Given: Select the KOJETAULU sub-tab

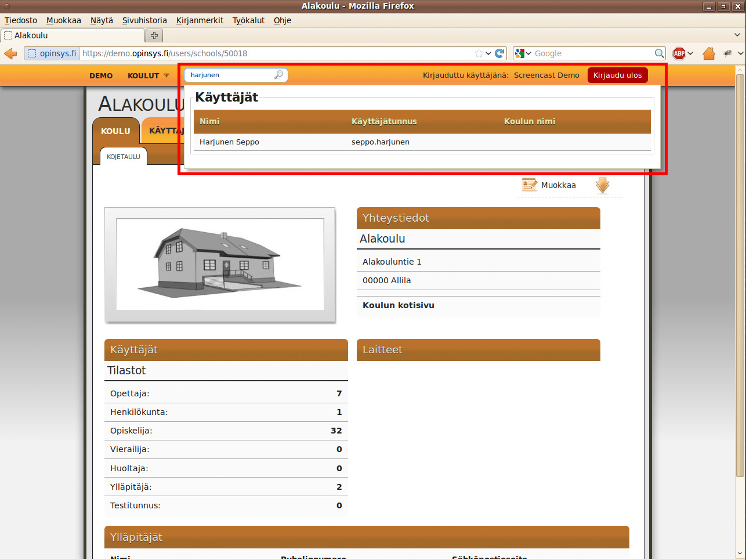Looking at the screenshot, I should coord(124,157).
